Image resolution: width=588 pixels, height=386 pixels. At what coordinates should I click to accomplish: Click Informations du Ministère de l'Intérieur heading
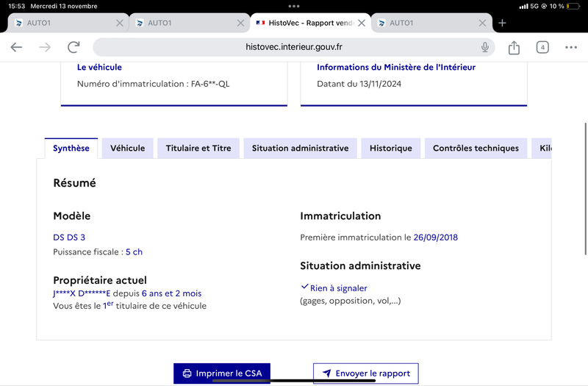click(x=396, y=67)
